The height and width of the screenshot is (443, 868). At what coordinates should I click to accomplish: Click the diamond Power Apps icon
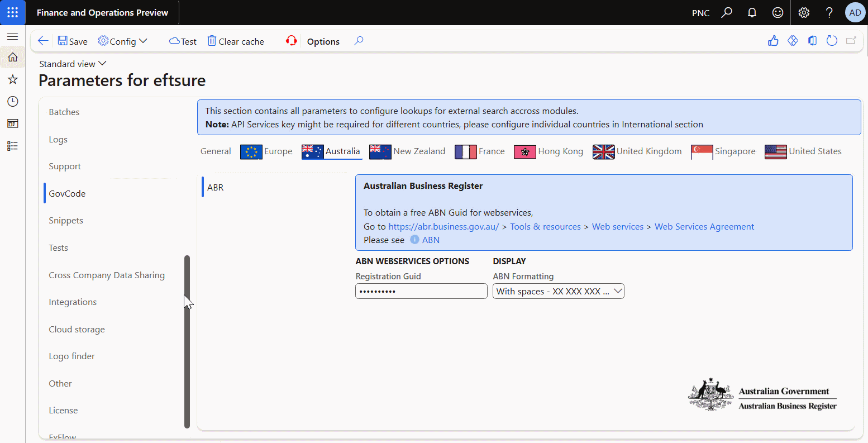point(793,41)
